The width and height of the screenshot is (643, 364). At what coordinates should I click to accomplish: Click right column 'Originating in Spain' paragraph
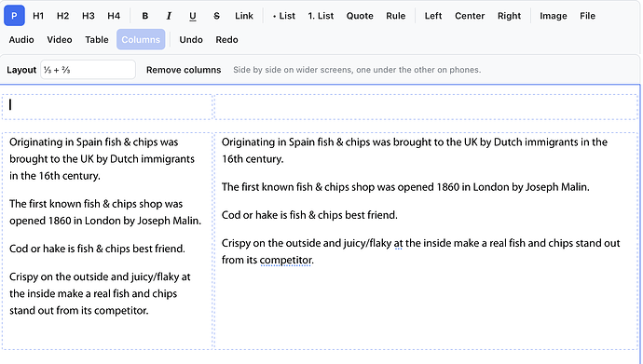(x=415, y=150)
